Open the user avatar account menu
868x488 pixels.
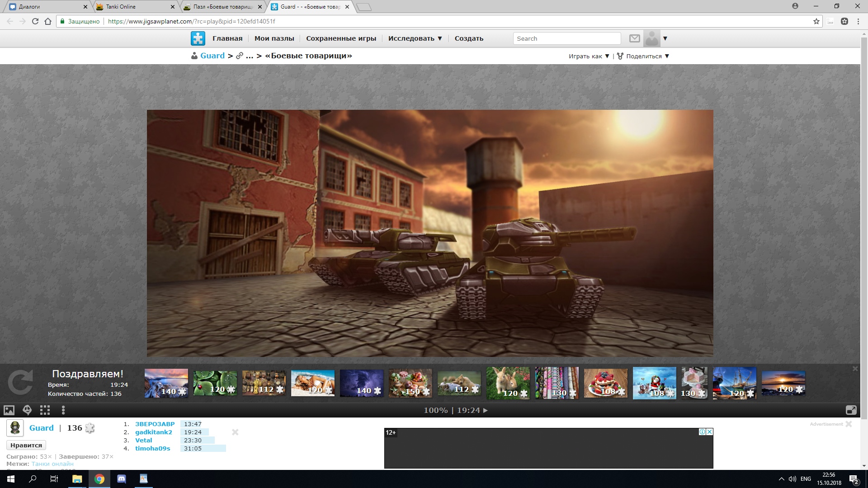(652, 38)
